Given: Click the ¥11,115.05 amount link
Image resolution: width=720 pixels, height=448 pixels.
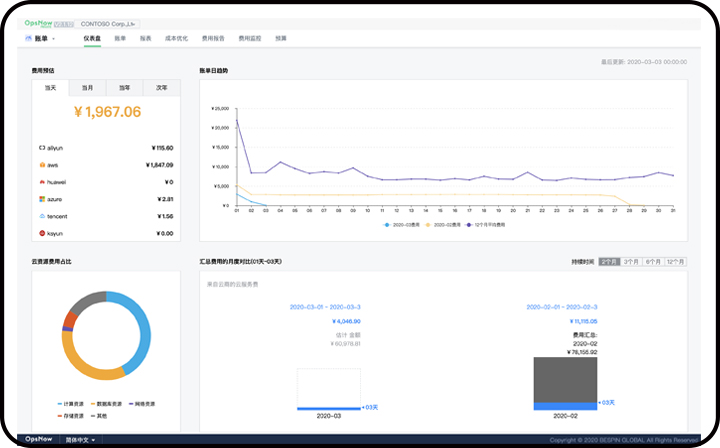Looking at the screenshot, I should point(583,321).
